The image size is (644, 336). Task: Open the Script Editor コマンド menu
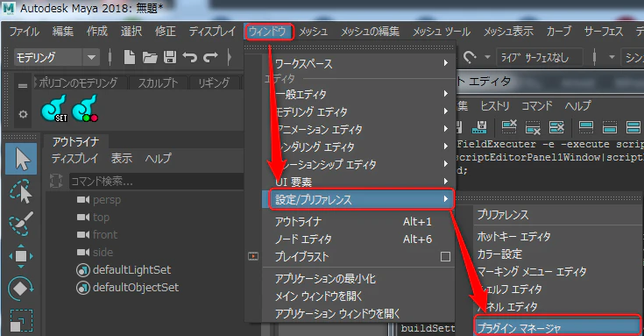pyautogui.click(x=537, y=106)
